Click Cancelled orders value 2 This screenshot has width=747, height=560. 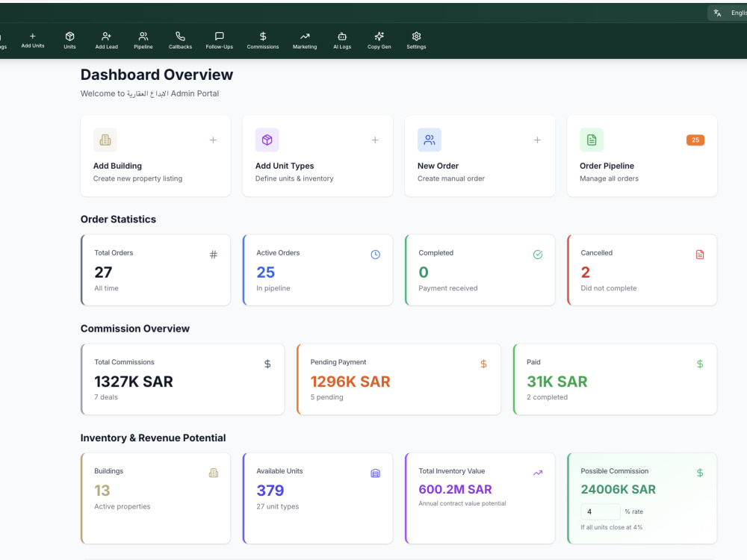click(x=586, y=272)
